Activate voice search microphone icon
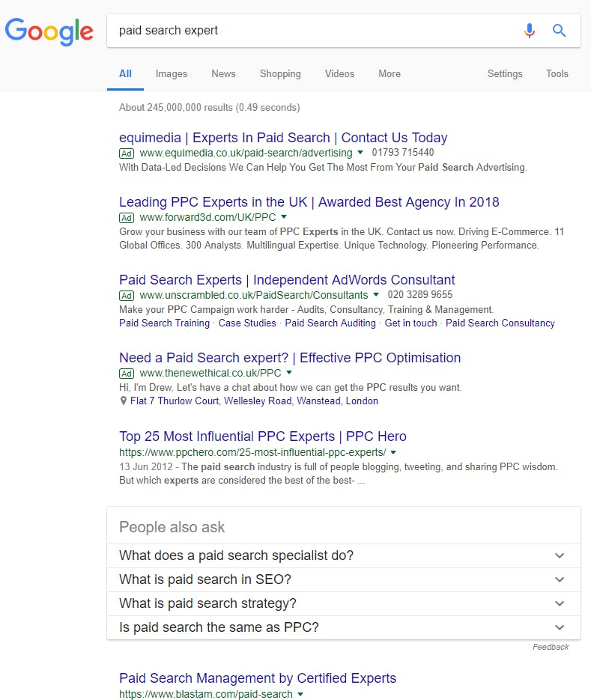 coord(530,31)
